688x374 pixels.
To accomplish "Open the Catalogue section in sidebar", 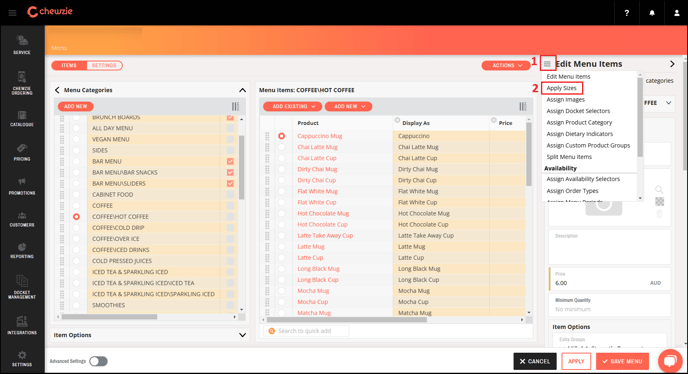I will pyautogui.click(x=22, y=119).
